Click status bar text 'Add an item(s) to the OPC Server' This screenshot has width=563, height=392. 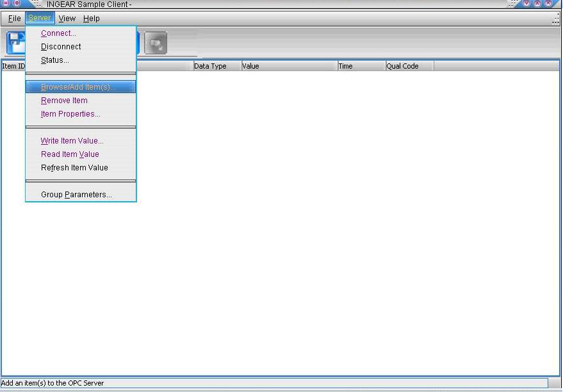coord(53,383)
